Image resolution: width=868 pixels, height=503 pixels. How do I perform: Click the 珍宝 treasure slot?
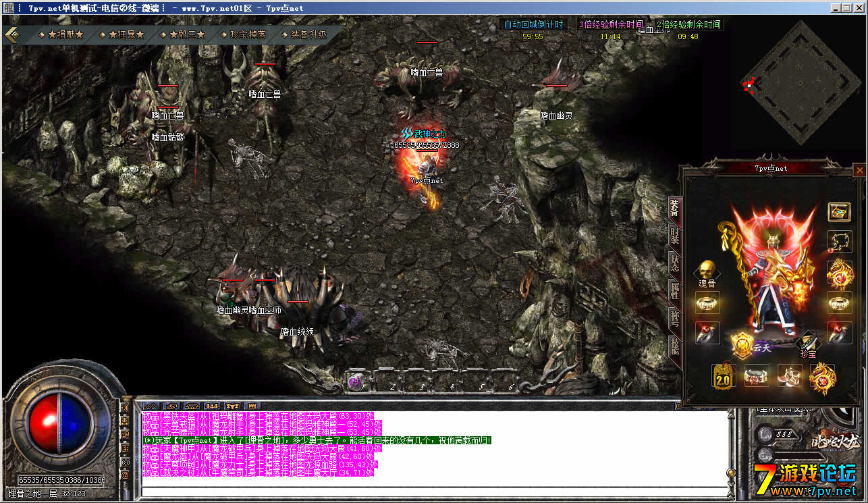(809, 343)
